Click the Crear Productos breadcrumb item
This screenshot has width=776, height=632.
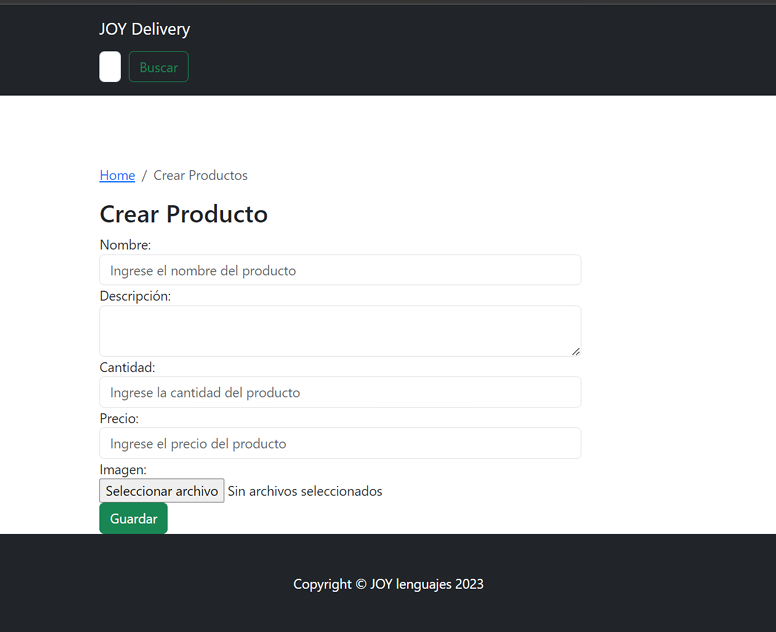(x=200, y=175)
